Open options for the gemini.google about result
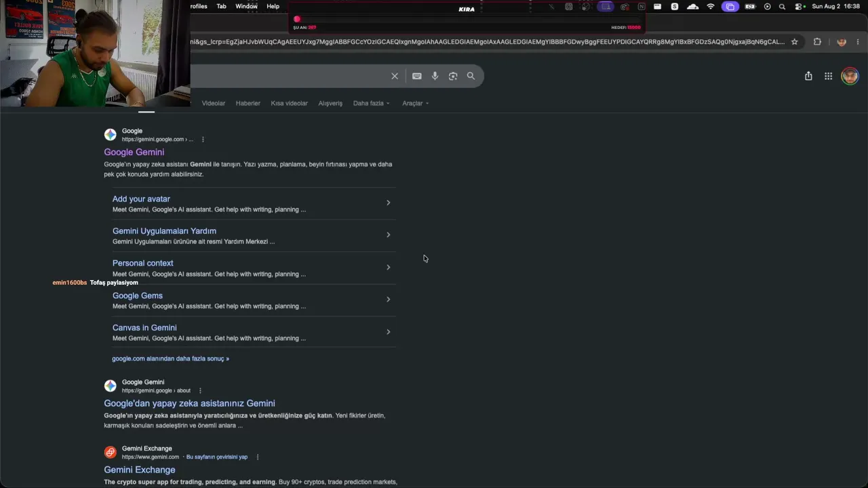Viewport: 868px width, 488px height. [200, 390]
